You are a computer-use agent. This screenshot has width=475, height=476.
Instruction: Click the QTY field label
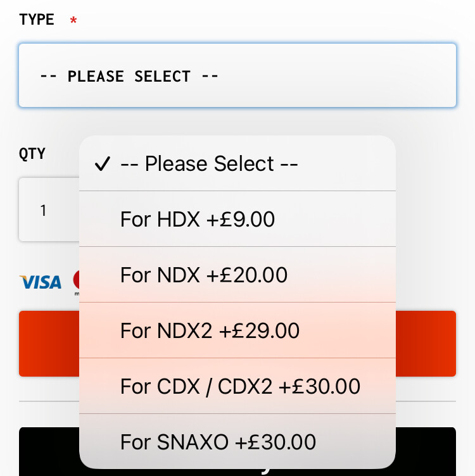32,154
